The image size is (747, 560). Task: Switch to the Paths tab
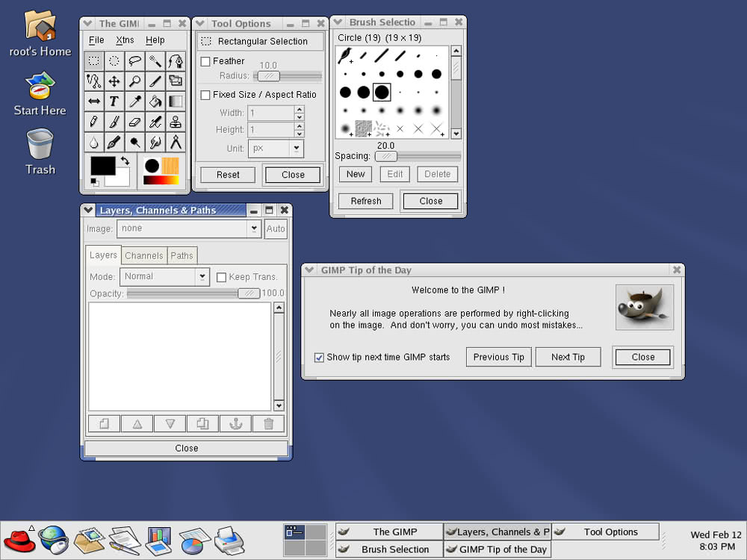pyautogui.click(x=182, y=255)
